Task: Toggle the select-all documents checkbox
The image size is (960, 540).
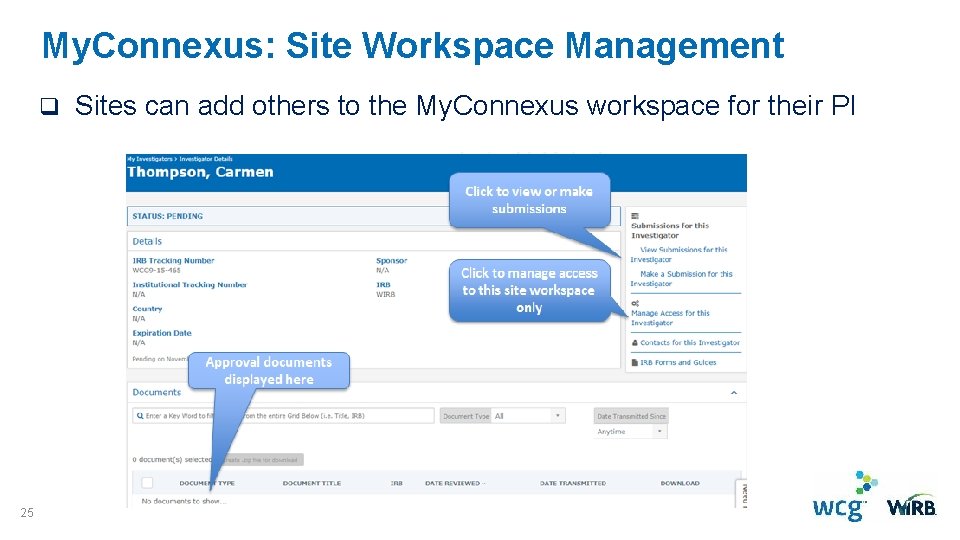Action: pos(147,482)
